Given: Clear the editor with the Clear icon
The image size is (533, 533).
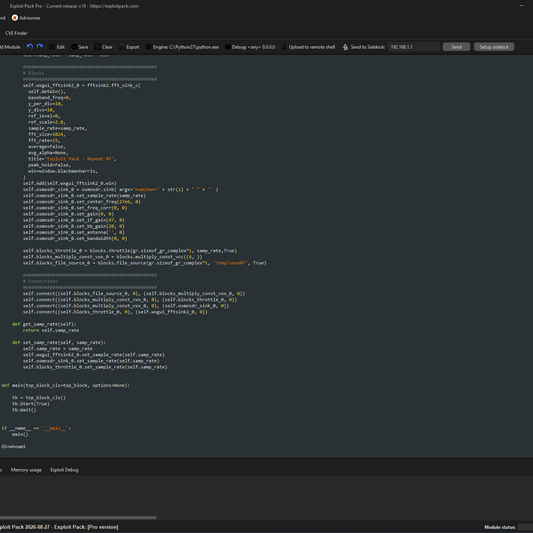Looking at the screenshot, I should [98, 47].
